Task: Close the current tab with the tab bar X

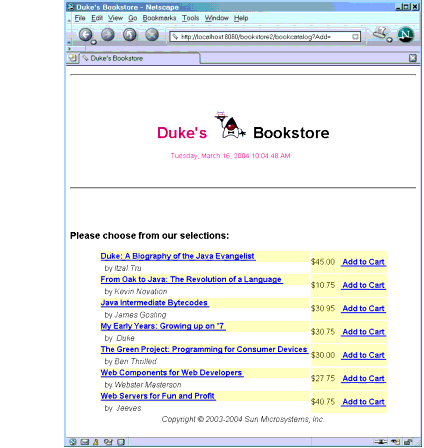Action: coord(413,58)
